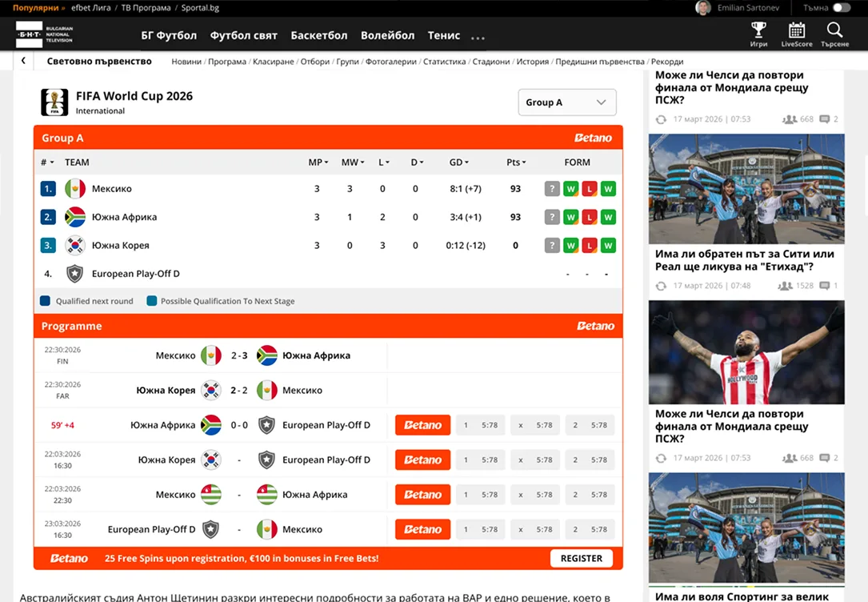The width and height of the screenshot is (868, 602).
Task: Select draw odds x for Play-Off D vs Мексико
Action: (x=534, y=529)
